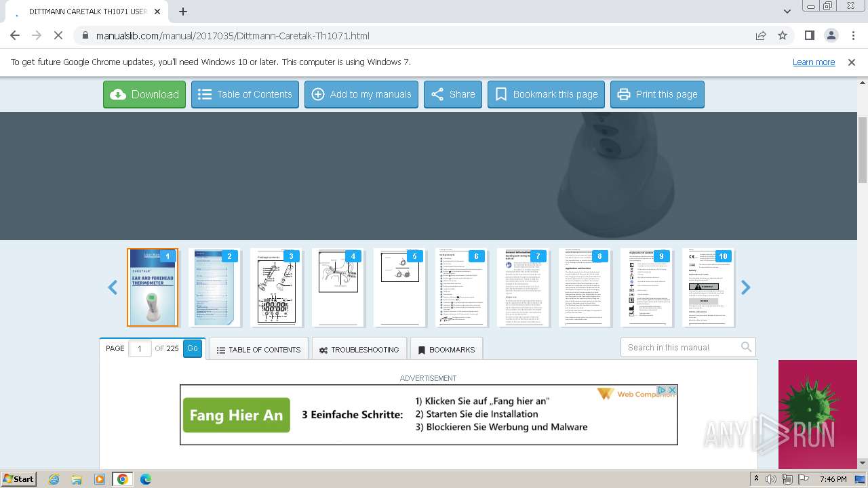Show previous thumbnails with left arrow

click(x=113, y=287)
